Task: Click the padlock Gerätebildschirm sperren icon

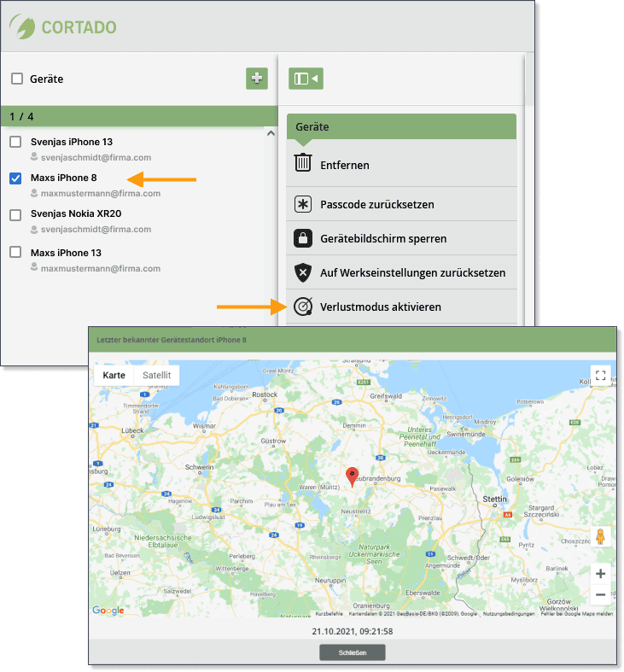Action: coord(303,238)
